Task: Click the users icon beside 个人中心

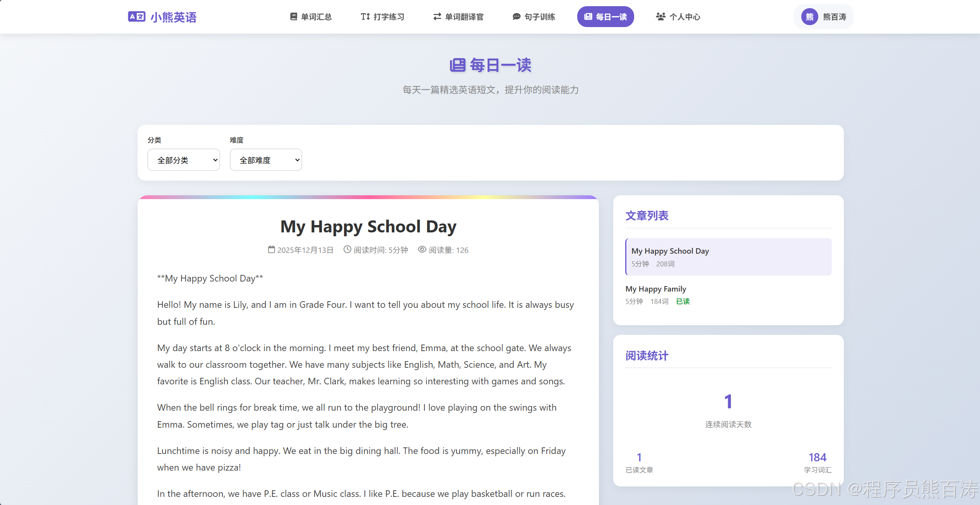Action: (x=661, y=17)
